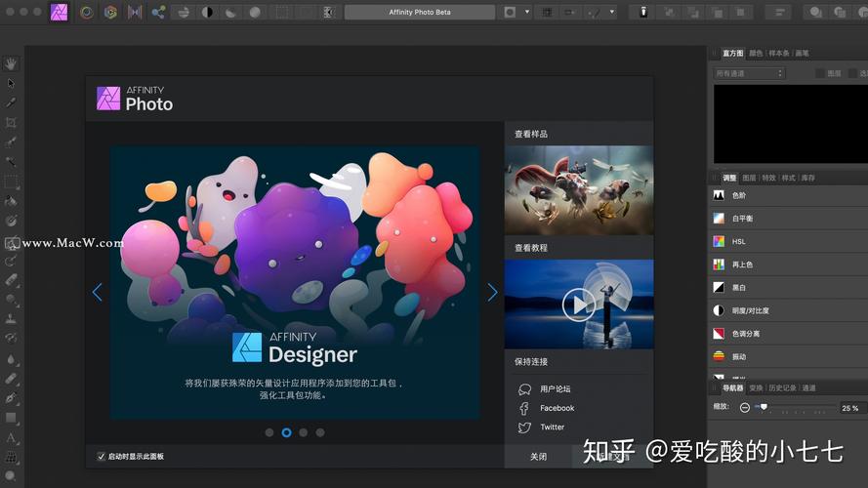This screenshot has height=488, width=868.
Task: Open the 样式 styles tab
Action: (789, 178)
